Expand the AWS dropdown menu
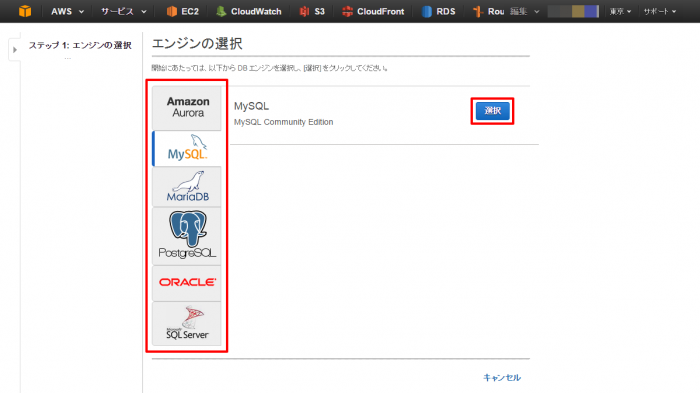The width and height of the screenshot is (700, 393). (67, 11)
